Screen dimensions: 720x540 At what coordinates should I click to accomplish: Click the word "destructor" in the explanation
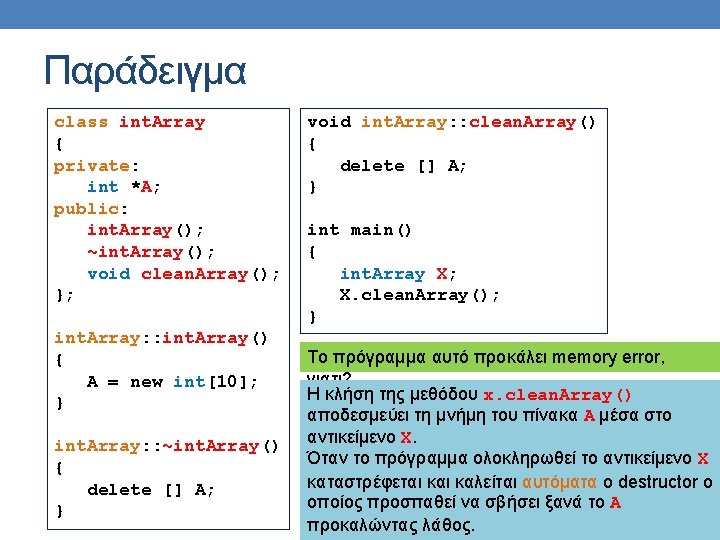tap(658, 482)
